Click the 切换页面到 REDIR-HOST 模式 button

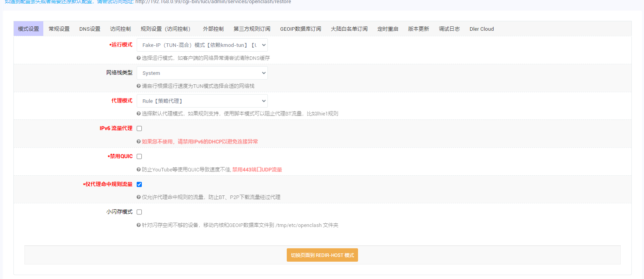[x=322, y=255]
